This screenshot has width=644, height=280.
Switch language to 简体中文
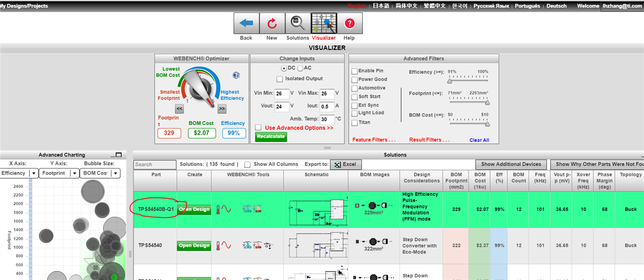[407, 6]
